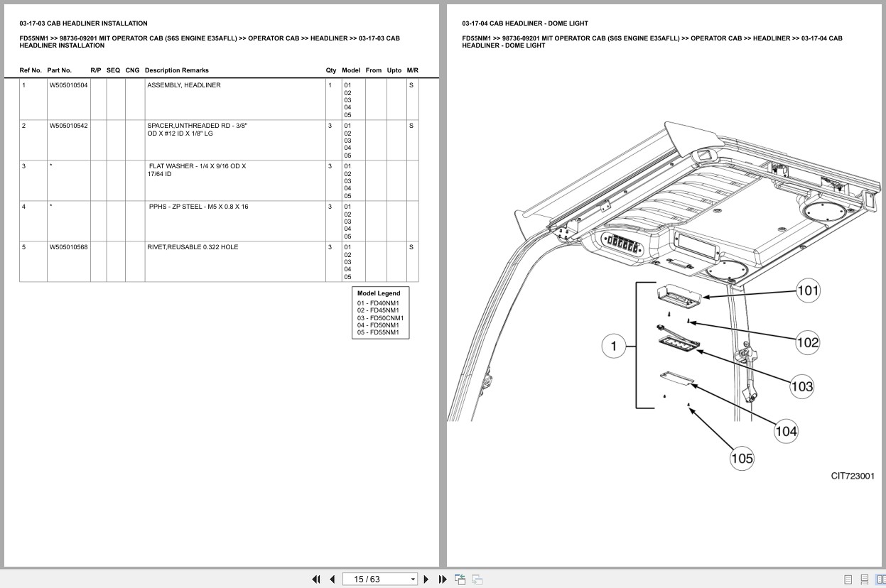Click the Qty column header
The image size is (886, 588).
(x=331, y=70)
